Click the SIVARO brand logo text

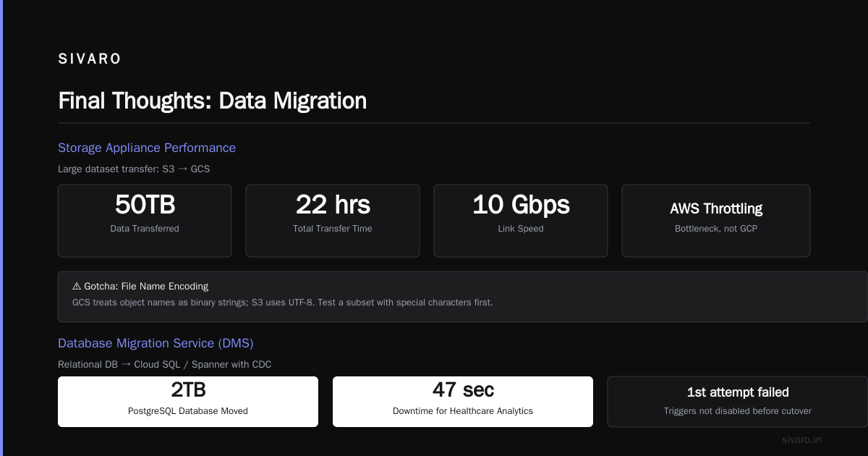click(x=90, y=59)
